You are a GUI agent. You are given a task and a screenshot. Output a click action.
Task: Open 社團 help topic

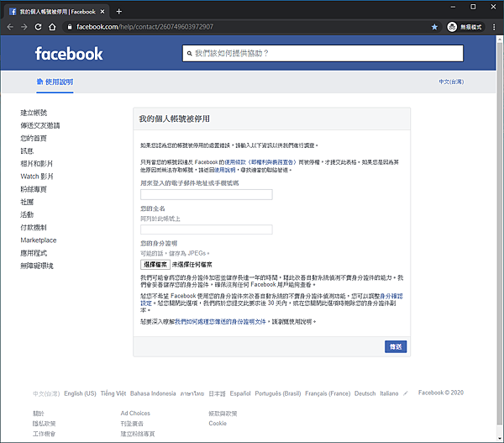[x=27, y=202]
